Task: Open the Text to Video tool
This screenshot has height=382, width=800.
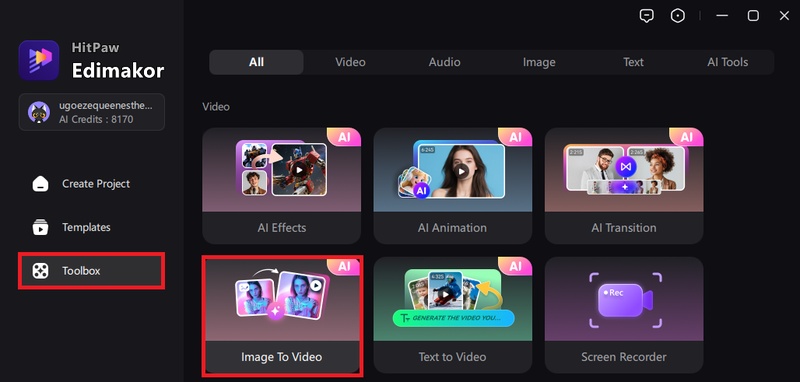Action: point(453,315)
